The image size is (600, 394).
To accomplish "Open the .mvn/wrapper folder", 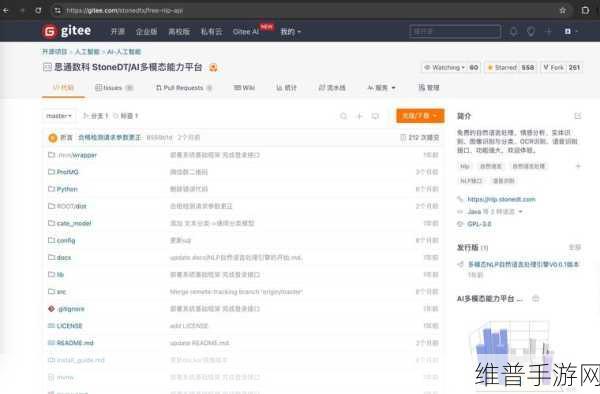I will [77, 155].
